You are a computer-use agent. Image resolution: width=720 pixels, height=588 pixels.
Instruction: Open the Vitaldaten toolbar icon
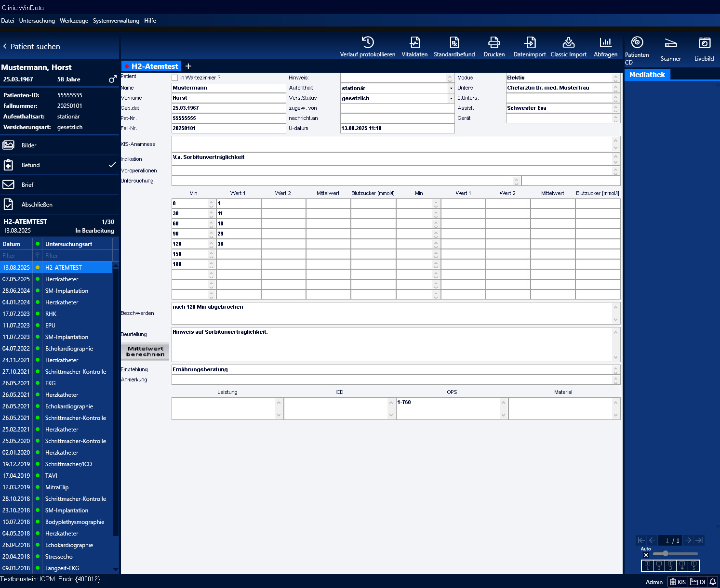(414, 42)
